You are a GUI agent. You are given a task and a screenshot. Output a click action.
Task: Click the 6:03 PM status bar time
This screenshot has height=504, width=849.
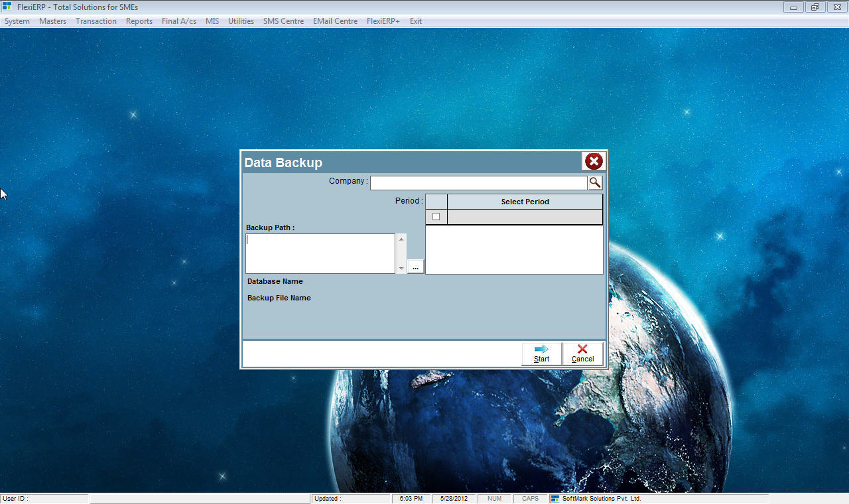[x=411, y=499]
